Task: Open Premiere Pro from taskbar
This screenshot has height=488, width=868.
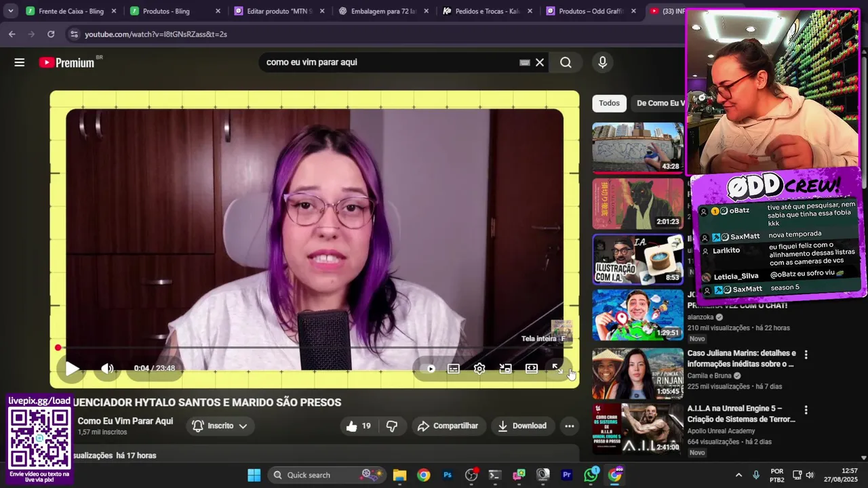Action: pyautogui.click(x=567, y=475)
